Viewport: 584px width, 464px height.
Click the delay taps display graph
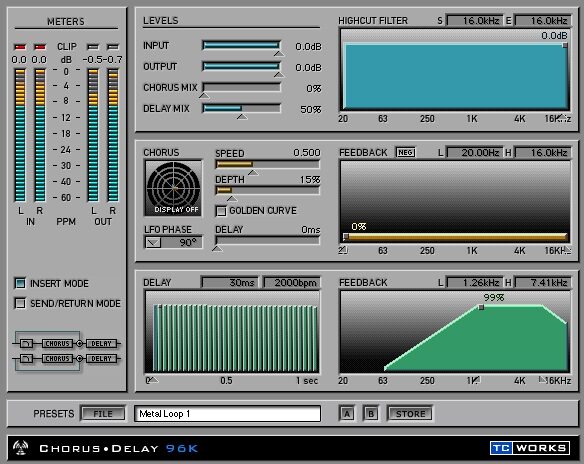click(x=232, y=332)
